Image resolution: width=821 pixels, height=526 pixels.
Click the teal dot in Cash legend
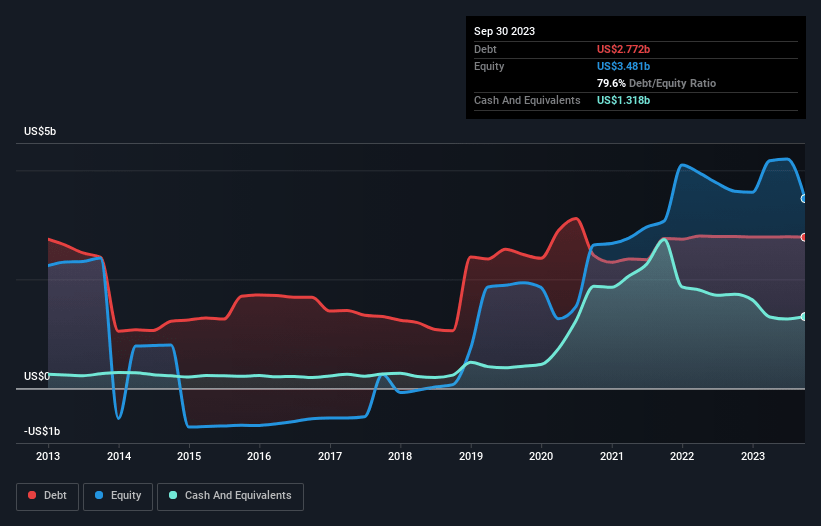coord(173,495)
